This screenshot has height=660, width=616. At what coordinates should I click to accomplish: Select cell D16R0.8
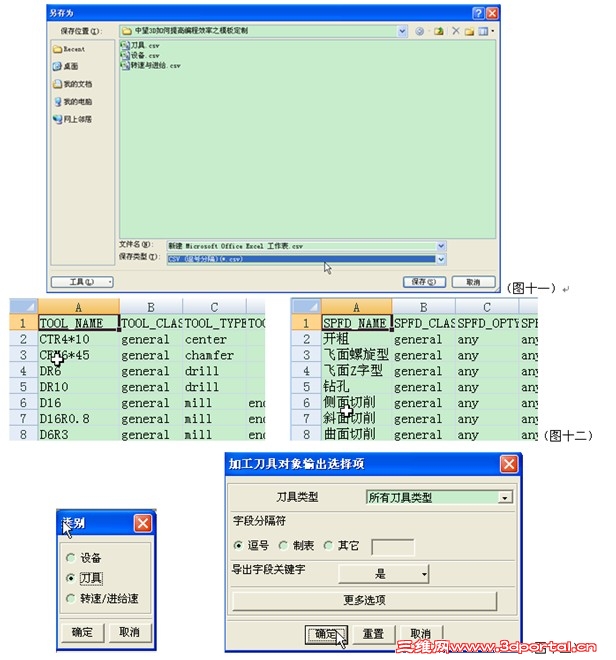78,419
